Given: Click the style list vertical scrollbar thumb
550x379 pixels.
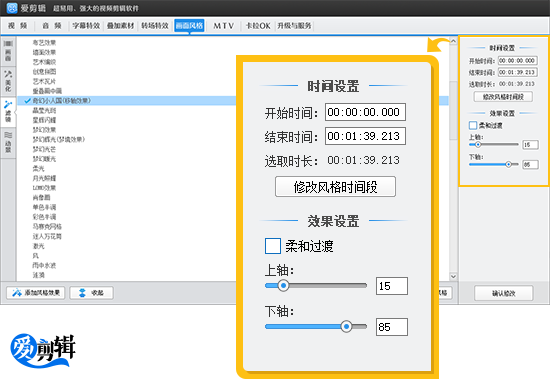Looking at the screenshot, I should [453, 111].
